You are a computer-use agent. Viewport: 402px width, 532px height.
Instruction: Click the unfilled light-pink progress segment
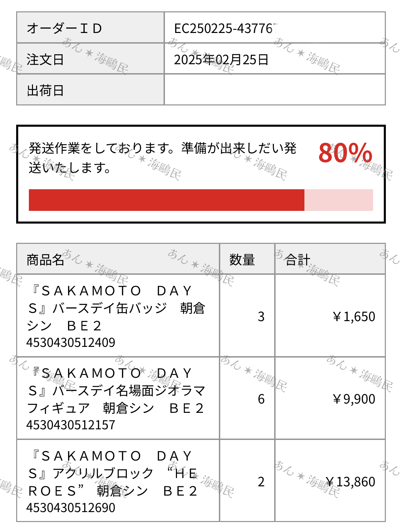(x=339, y=200)
